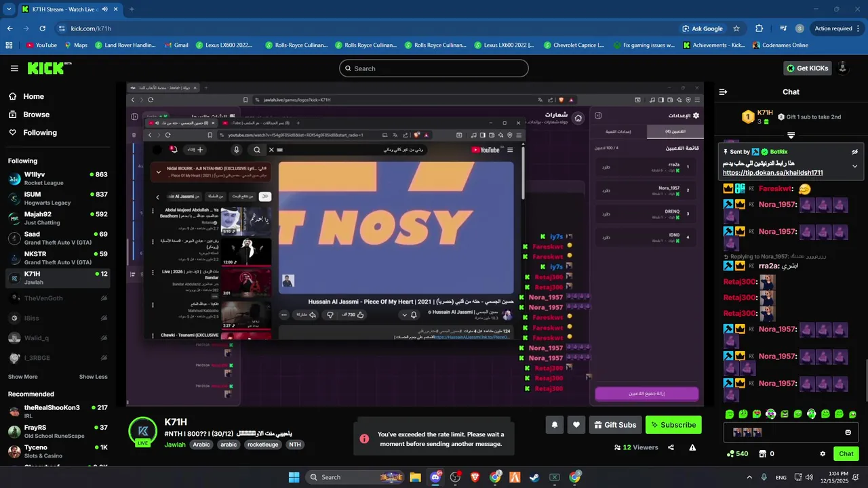868x488 pixels.
Task: Click the browser back arrow
Action: [9, 28]
